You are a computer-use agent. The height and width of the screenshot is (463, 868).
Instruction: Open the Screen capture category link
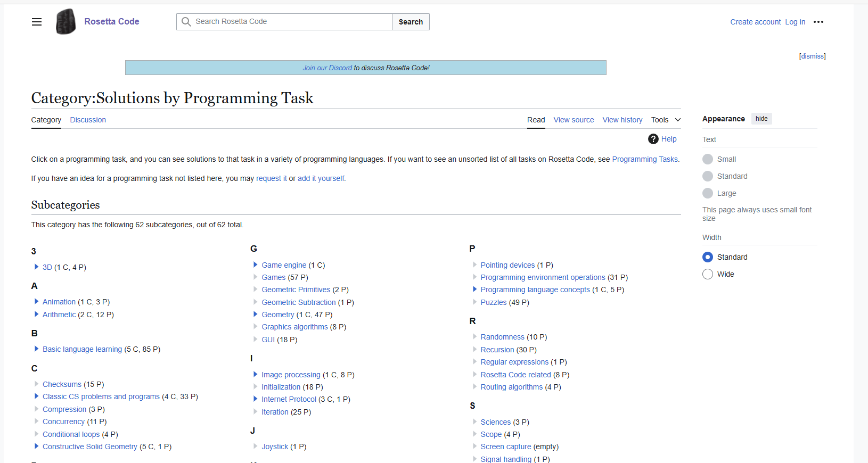point(506,447)
